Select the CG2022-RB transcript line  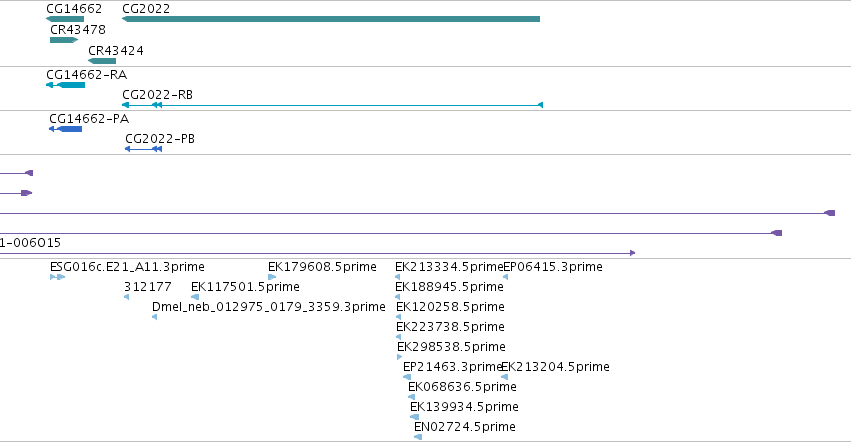pos(332,105)
